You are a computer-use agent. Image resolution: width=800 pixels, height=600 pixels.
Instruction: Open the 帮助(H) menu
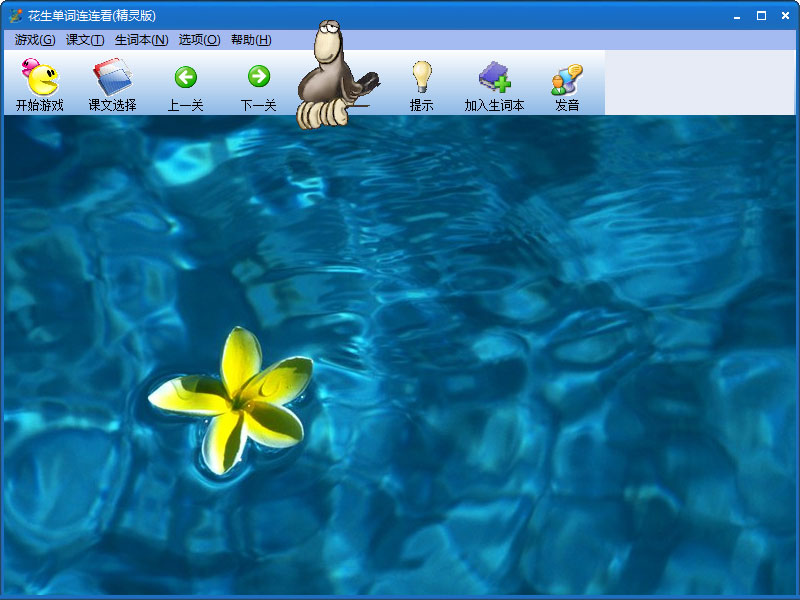click(251, 40)
